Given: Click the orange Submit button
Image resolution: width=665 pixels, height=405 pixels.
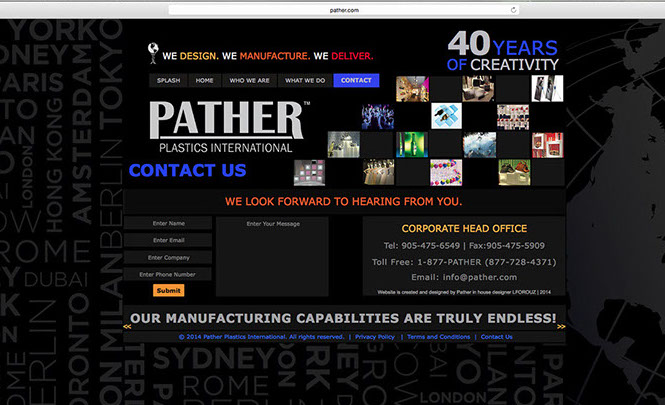Looking at the screenshot, I should [x=168, y=290].
